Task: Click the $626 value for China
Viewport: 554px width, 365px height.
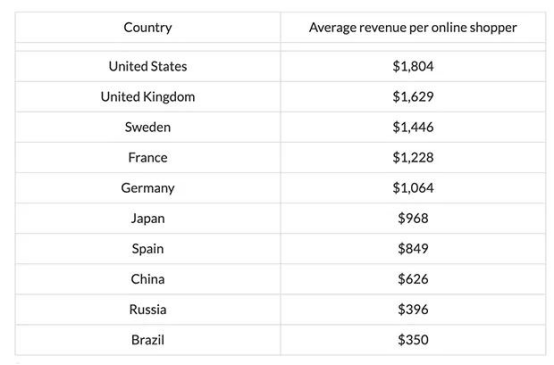Action: (413, 279)
